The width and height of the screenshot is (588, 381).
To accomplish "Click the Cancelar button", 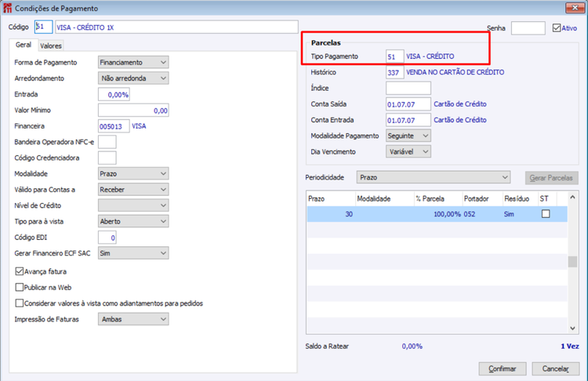I will click(x=555, y=368).
